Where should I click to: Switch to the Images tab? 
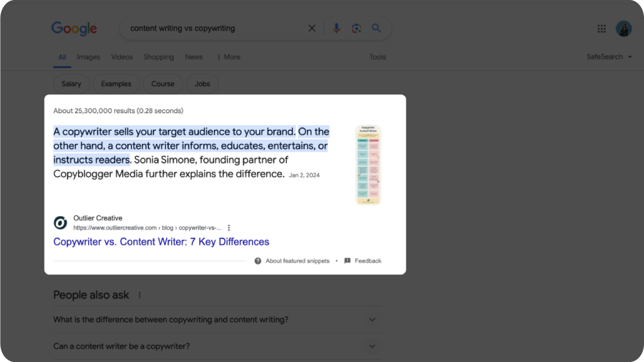pos(88,57)
